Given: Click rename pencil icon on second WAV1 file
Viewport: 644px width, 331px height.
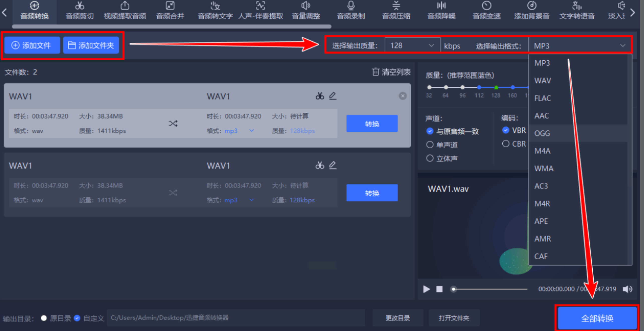Looking at the screenshot, I should coord(333,165).
